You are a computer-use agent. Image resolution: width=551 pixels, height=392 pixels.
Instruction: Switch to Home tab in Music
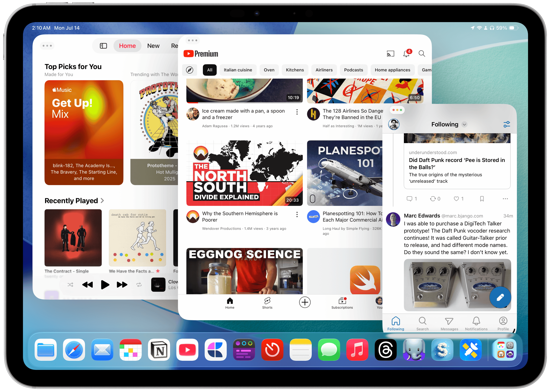[127, 46]
